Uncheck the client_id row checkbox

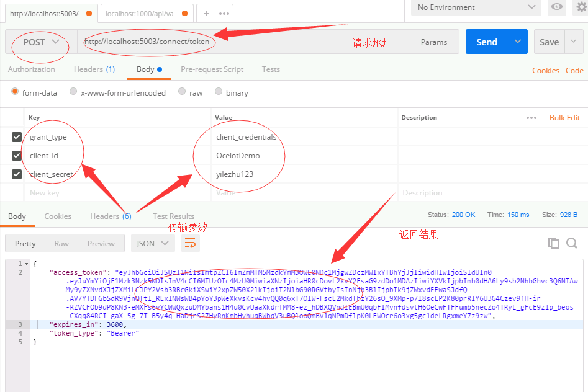coord(17,156)
